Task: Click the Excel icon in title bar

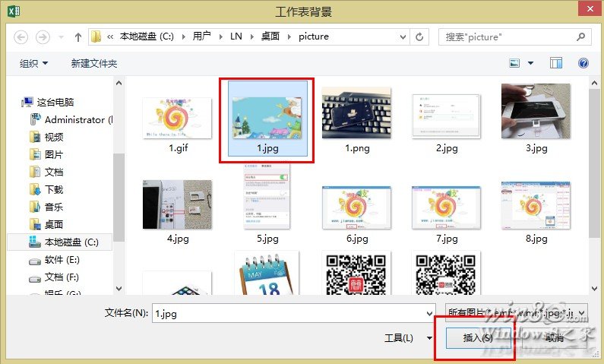Action: [14, 11]
